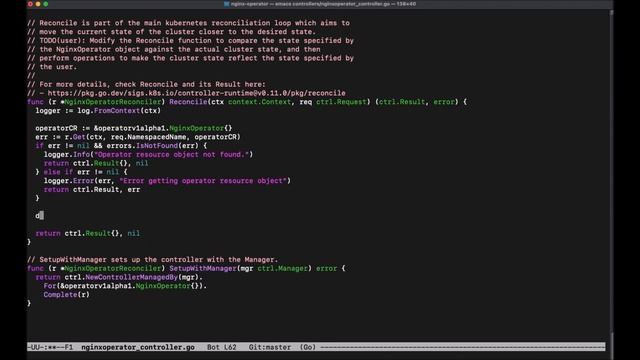Screen dimensions: 640x360
Task: Click the comment '// SetupWithManager sets up the controller'
Action: point(153,260)
